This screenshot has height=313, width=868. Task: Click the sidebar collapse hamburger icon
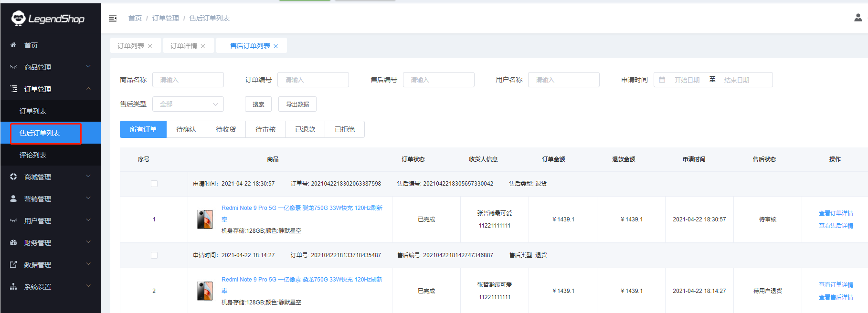coord(113,18)
